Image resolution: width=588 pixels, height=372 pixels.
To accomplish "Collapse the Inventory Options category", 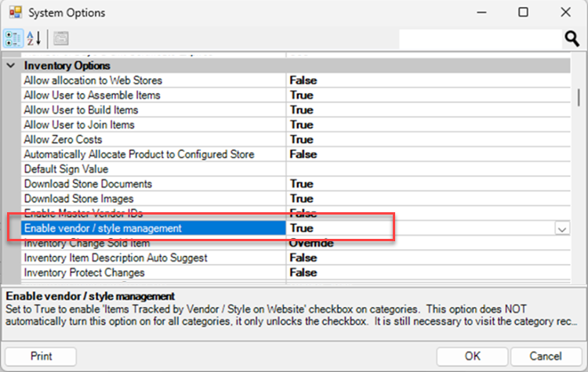I will coord(10,66).
